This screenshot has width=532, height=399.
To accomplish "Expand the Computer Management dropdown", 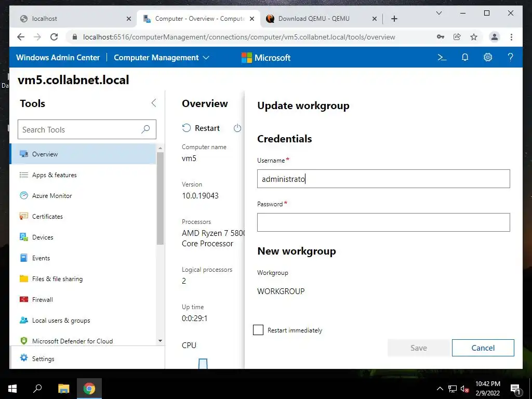I will click(162, 58).
